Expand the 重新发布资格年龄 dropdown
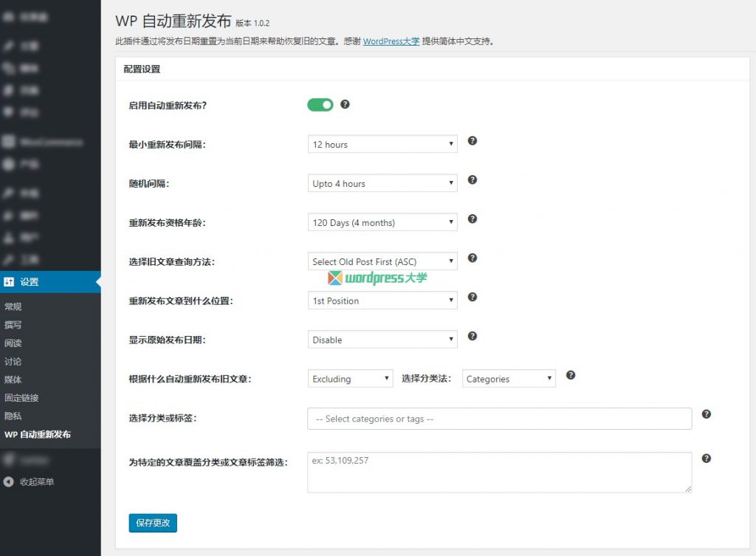 point(382,222)
